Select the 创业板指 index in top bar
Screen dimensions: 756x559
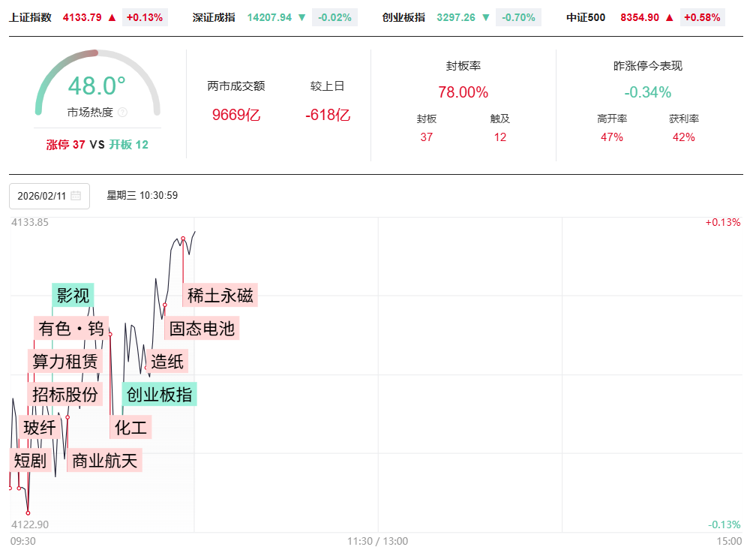pos(403,17)
